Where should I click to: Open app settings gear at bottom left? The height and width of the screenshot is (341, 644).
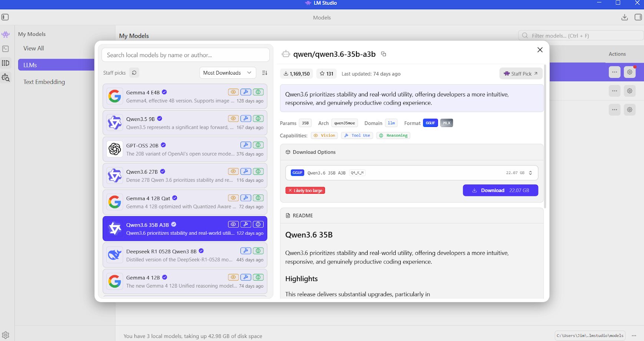[x=6, y=335]
